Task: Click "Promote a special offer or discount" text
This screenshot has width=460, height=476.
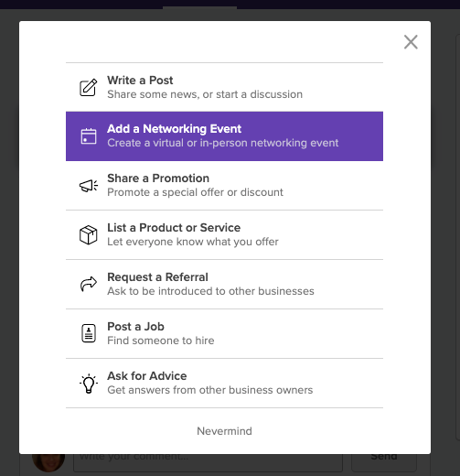Action: 195,192
